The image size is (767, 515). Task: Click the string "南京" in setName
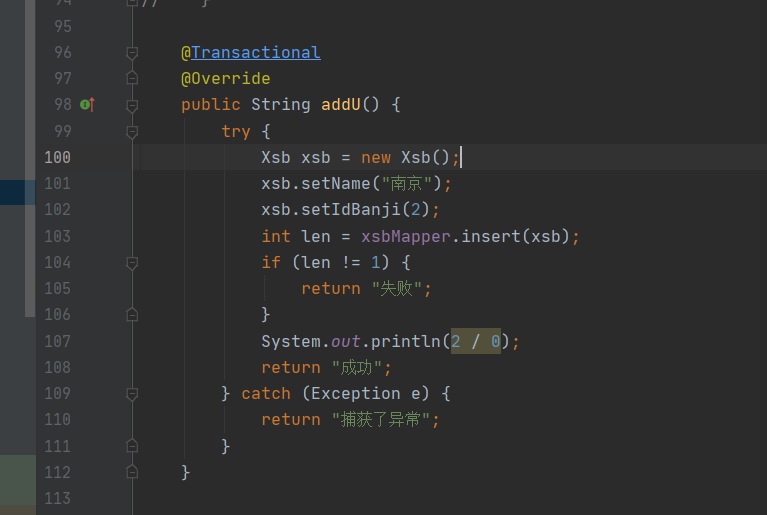coord(406,183)
